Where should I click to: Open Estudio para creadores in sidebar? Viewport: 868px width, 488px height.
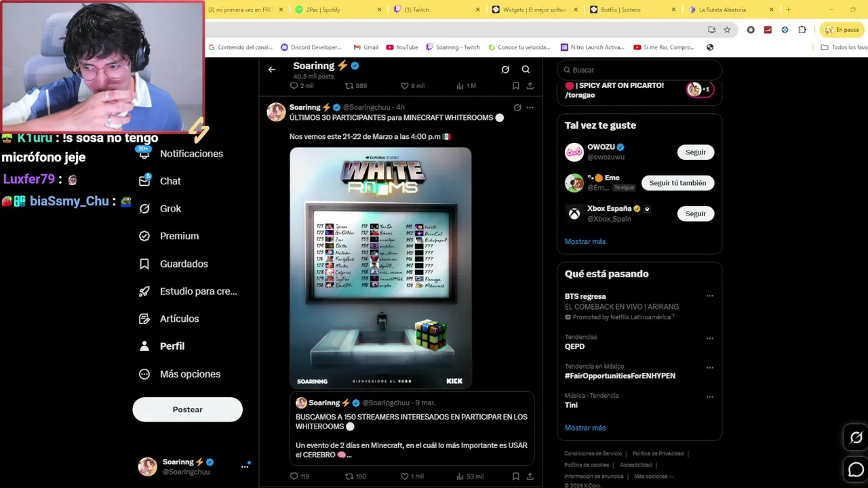pos(188,291)
